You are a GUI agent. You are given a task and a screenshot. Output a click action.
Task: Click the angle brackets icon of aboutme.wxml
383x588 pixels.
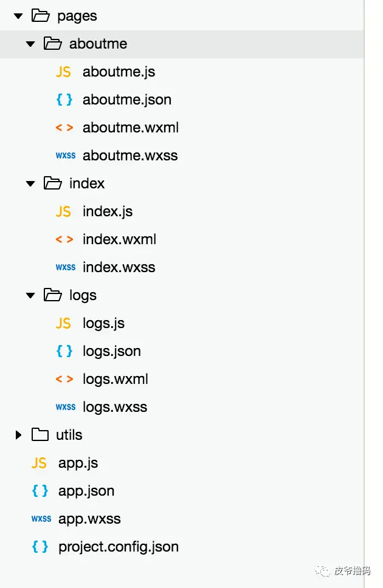click(64, 128)
